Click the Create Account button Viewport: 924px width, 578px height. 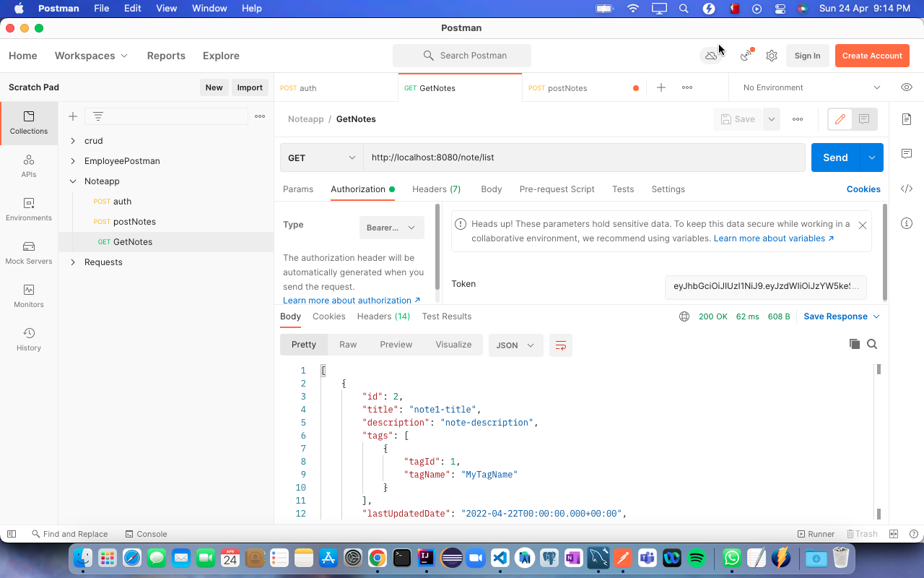point(872,56)
